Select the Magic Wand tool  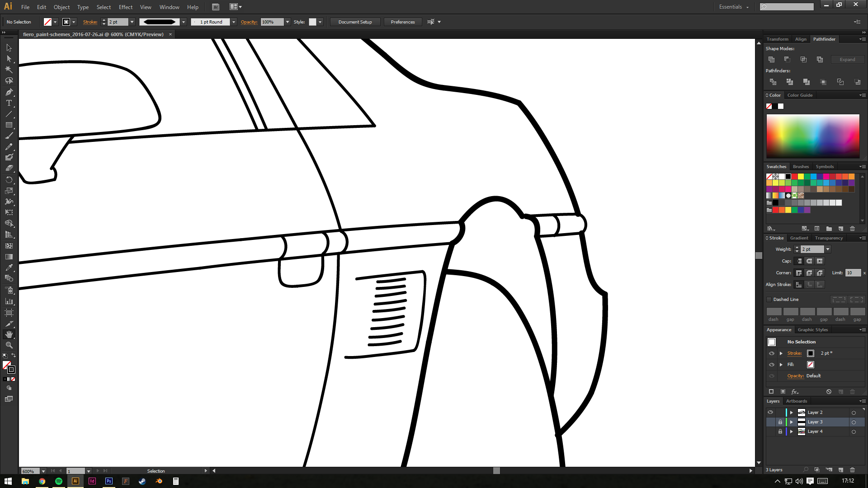click(9, 70)
